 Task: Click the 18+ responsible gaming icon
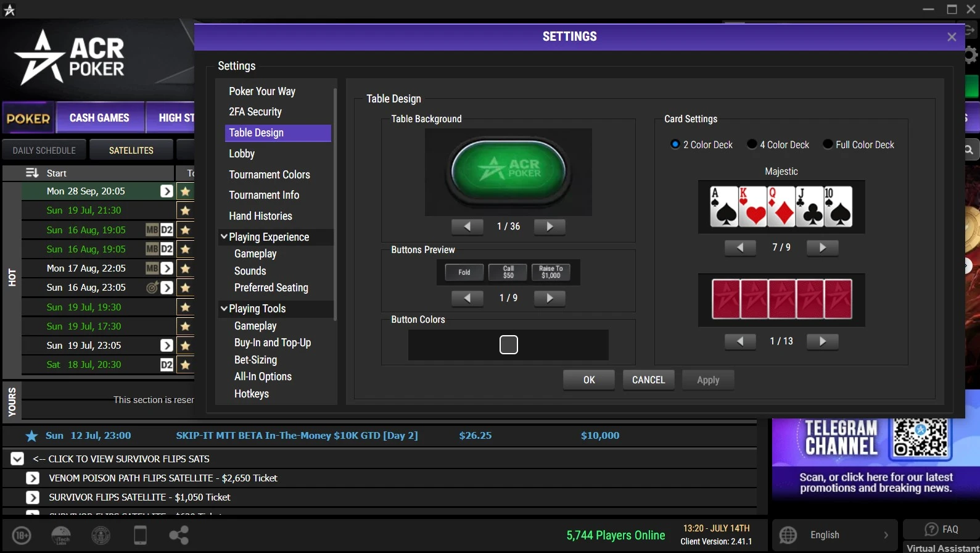coord(22,535)
